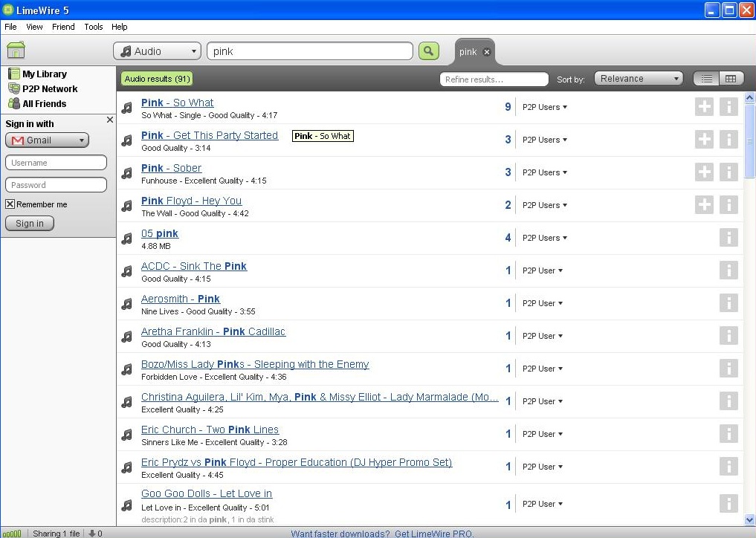Screen dimensions: 756x538
Task: Download Pink Floyd - Hey You plus icon
Action: 704,205
